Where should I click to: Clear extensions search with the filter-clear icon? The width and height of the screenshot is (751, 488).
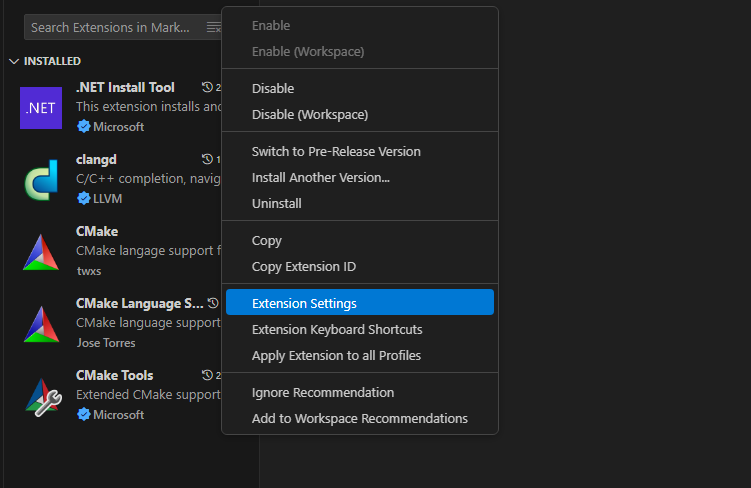tap(214, 27)
